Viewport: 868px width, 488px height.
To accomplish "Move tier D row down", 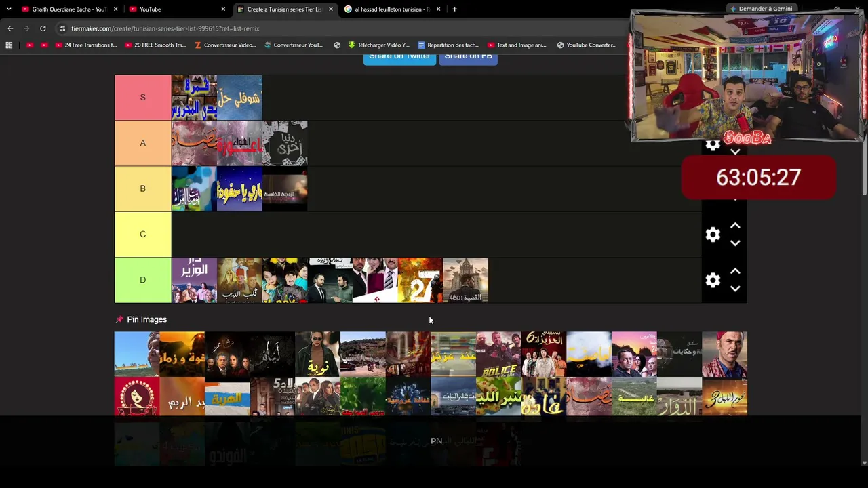I will coord(735,289).
